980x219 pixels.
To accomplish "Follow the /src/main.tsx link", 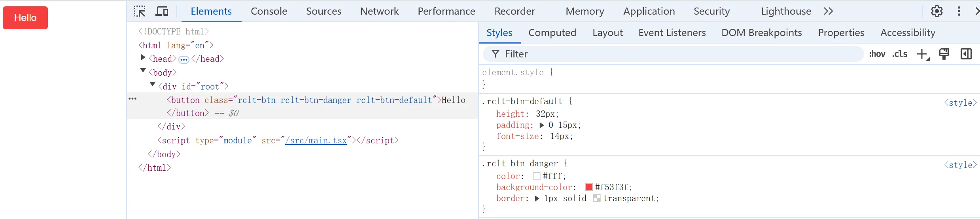I will pyautogui.click(x=316, y=141).
